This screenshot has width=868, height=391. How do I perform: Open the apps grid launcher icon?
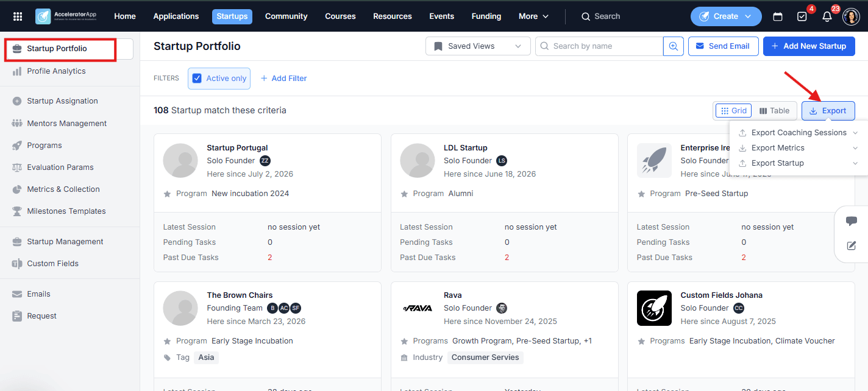click(18, 16)
